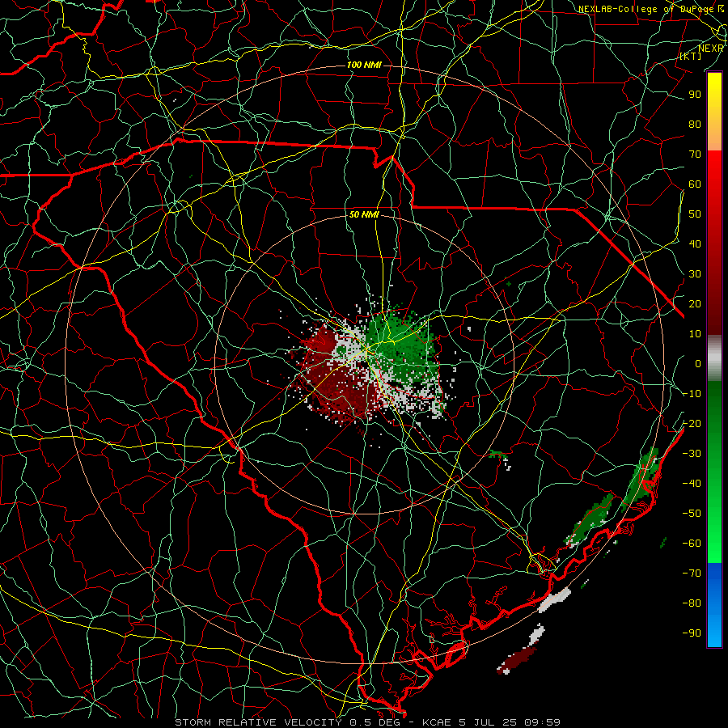This screenshot has width=728, height=728.
Task: Click the -10 value on velocity scale
Action: click(692, 394)
